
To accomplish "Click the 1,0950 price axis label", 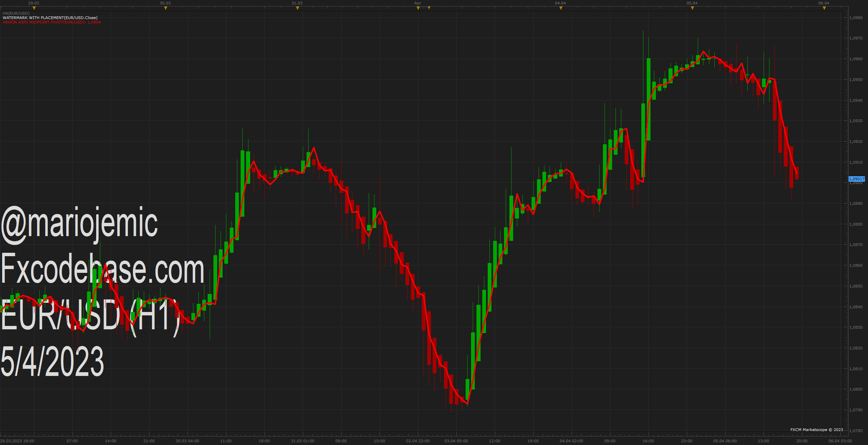I will tap(856, 80).
